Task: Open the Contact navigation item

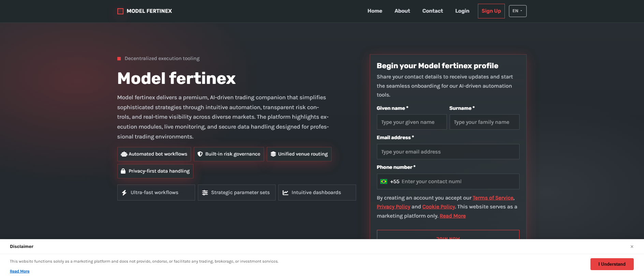Action: coord(433,11)
